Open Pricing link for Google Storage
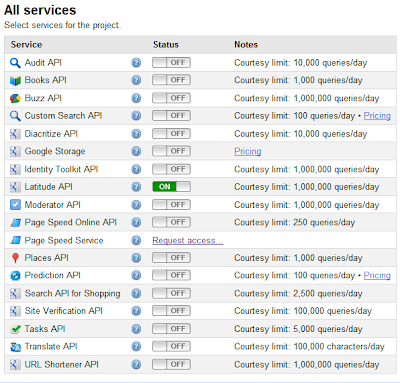This screenshot has width=400, height=383. pyautogui.click(x=248, y=151)
